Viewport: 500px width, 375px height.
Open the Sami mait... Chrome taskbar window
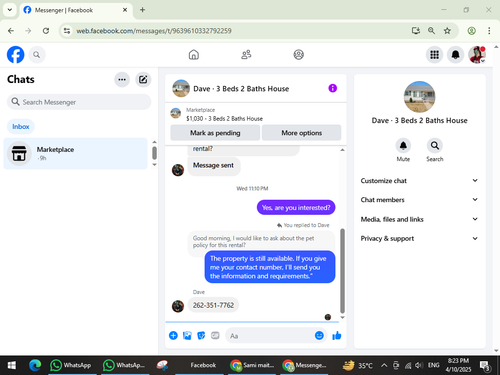click(252, 365)
